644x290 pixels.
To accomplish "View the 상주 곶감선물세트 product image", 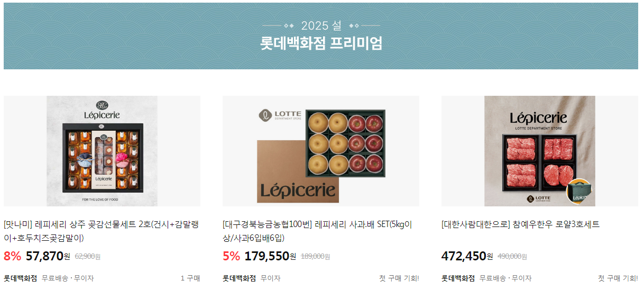I will [x=102, y=151].
